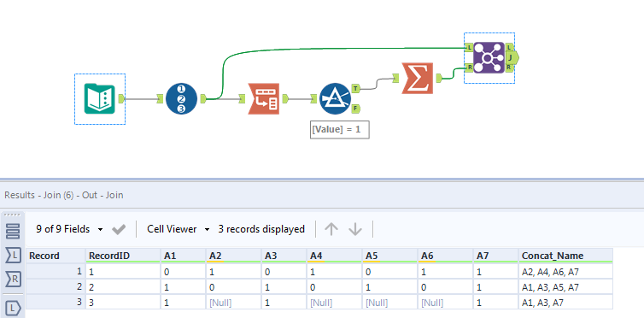The width and height of the screenshot is (644, 318).
Task: Select the [Null] cell in column A5
Action: tap(390, 303)
